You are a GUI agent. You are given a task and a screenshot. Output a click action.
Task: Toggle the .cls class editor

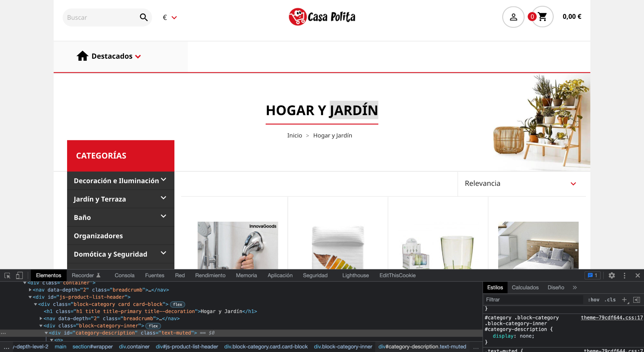(x=610, y=300)
